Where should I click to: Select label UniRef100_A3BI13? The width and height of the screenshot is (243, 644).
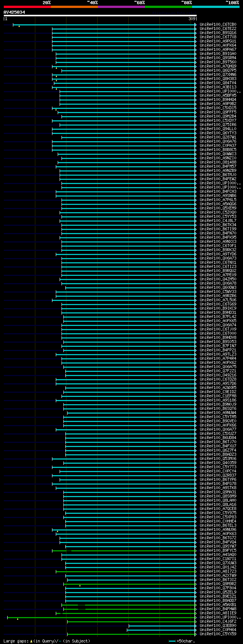218,87
